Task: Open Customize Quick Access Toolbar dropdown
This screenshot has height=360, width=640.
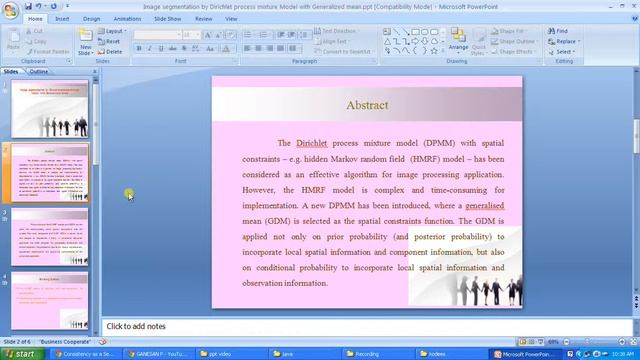Action: point(67,7)
